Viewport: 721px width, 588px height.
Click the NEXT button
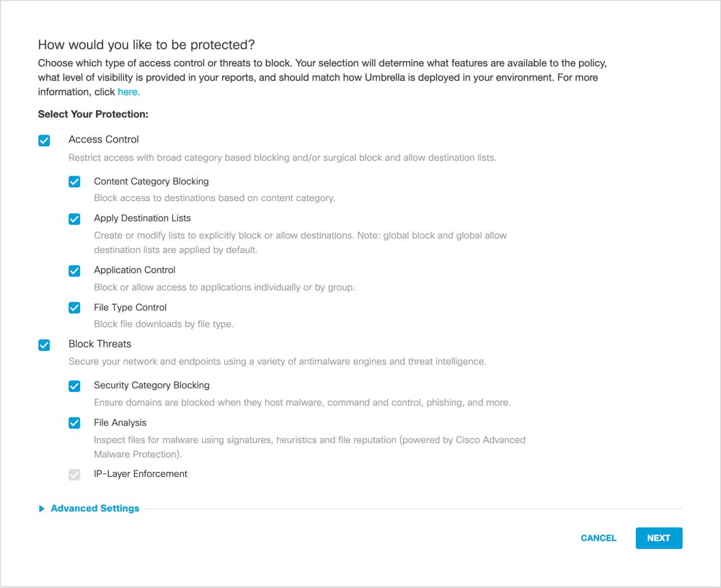click(658, 538)
